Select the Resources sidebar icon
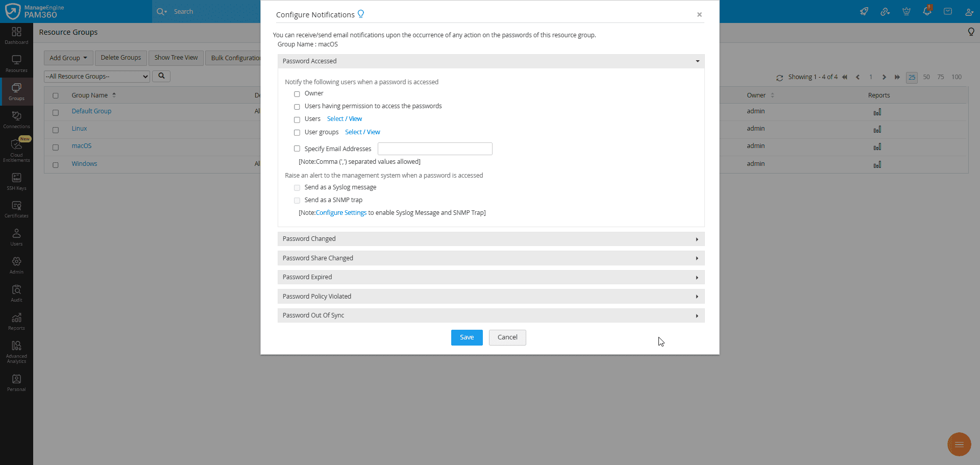Image resolution: width=980 pixels, height=465 pixels. tap(16, 63)
